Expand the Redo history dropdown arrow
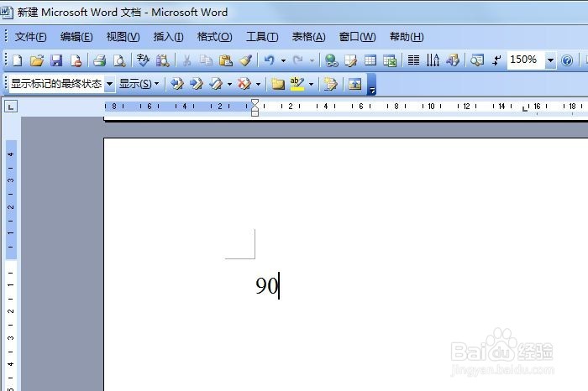 tap(312, 60)
